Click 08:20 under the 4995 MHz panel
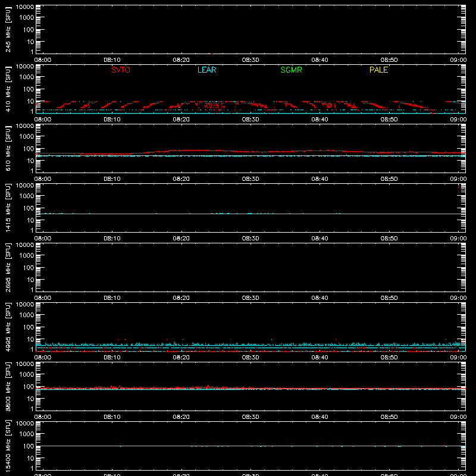Screen dimensions: 476x476 (181, 358)
